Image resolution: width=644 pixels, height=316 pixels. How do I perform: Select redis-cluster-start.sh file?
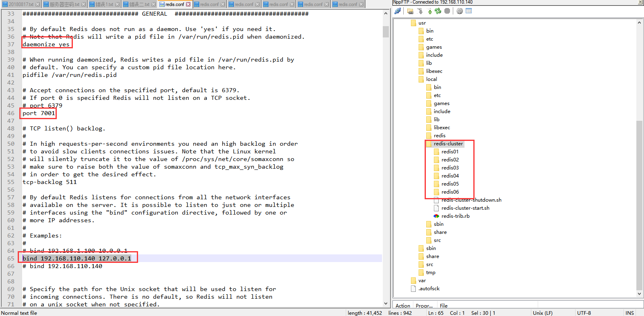pos(465,208)
